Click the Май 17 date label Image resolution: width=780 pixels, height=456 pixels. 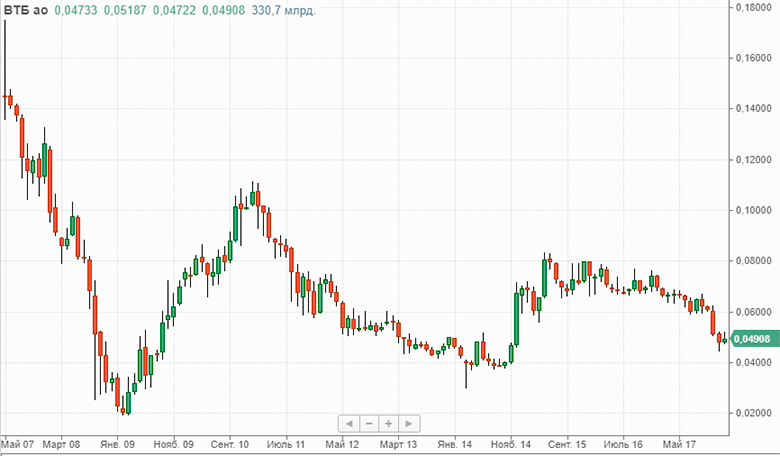(x=680, y=444)
